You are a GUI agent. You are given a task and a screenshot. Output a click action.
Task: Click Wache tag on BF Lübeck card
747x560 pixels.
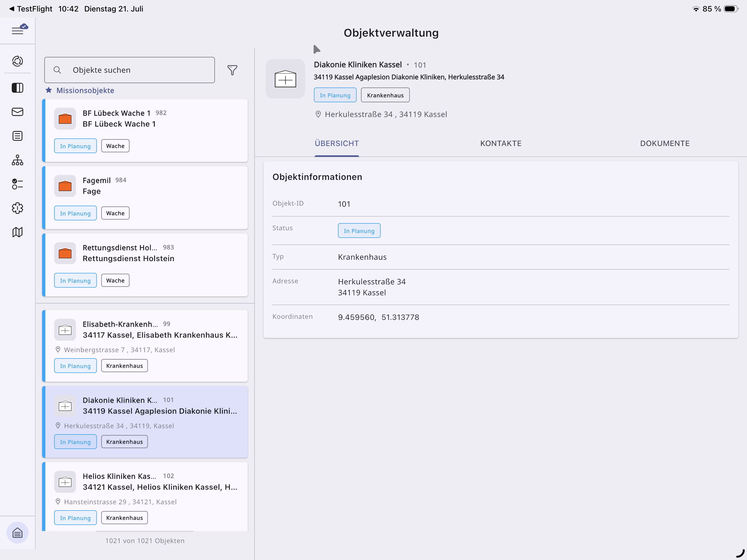pos(115,146)
